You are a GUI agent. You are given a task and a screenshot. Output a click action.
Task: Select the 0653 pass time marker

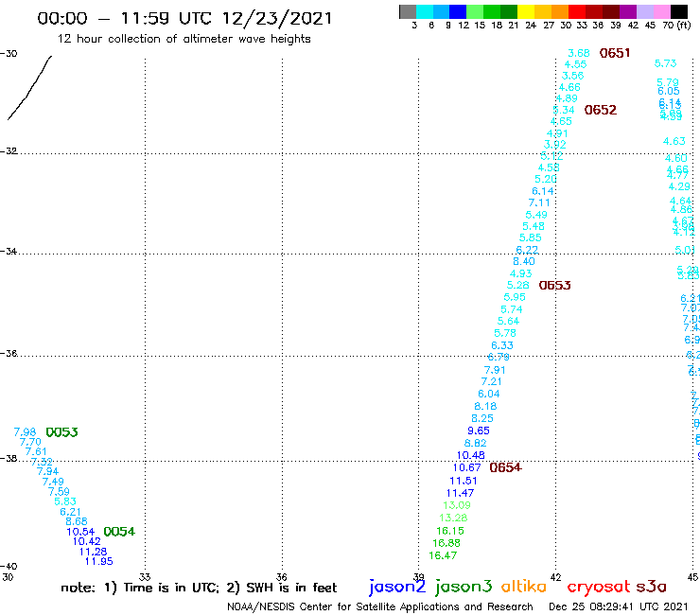555,286
